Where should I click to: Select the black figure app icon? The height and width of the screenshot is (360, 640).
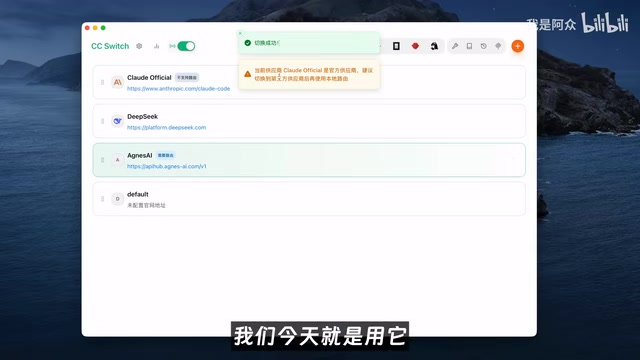[434, 46]
